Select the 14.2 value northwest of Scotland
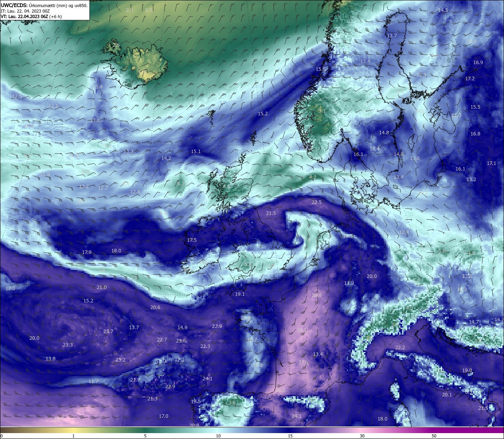This screenshot has height=439, width=504. click(166, 158)
